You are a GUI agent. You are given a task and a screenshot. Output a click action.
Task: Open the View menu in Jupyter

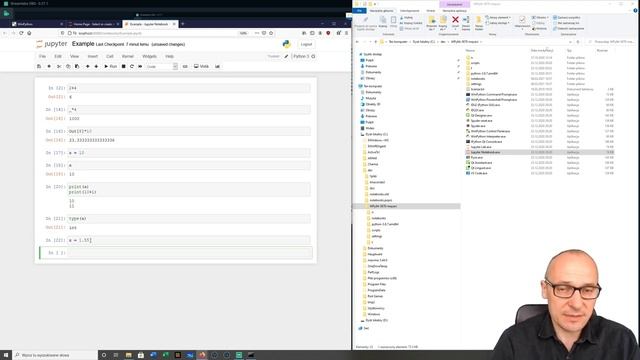(74, 56)
